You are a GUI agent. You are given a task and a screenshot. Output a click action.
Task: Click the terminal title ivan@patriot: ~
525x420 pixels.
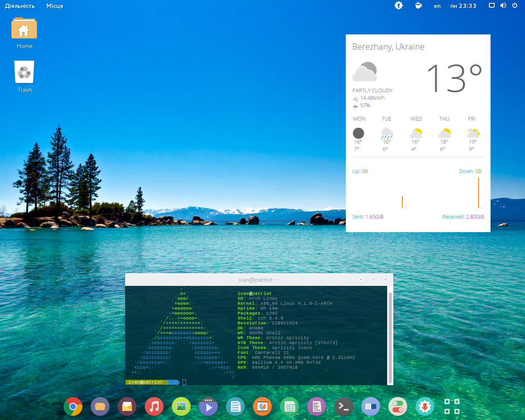259,280
